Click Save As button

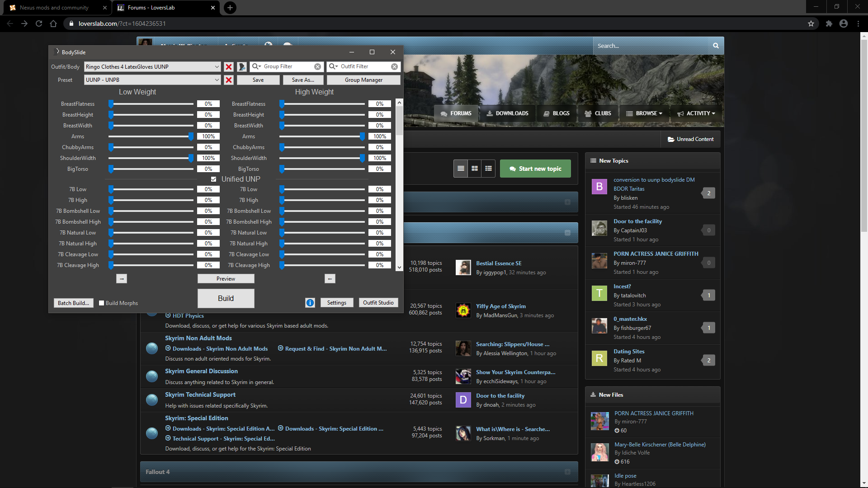303,80
